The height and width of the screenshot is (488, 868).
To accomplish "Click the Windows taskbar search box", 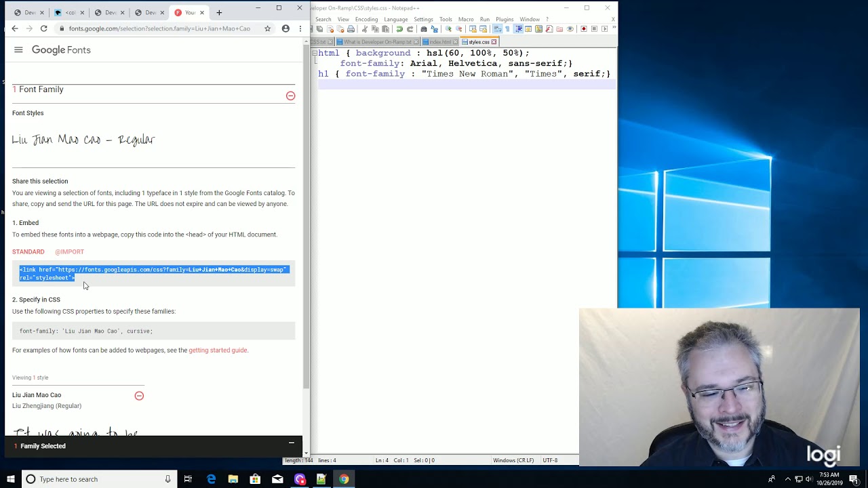I will pyautogui.click(x=99, y=479).
